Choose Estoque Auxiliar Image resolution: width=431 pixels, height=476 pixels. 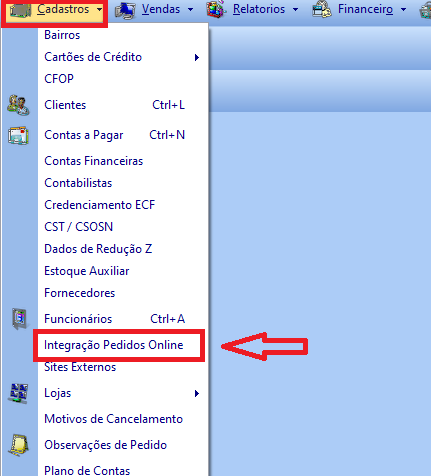(x=87, y=271)
